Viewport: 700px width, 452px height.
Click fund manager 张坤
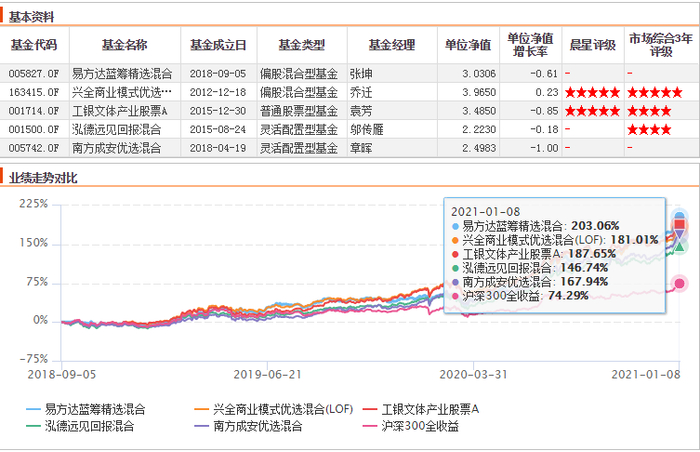coord(361,74)
